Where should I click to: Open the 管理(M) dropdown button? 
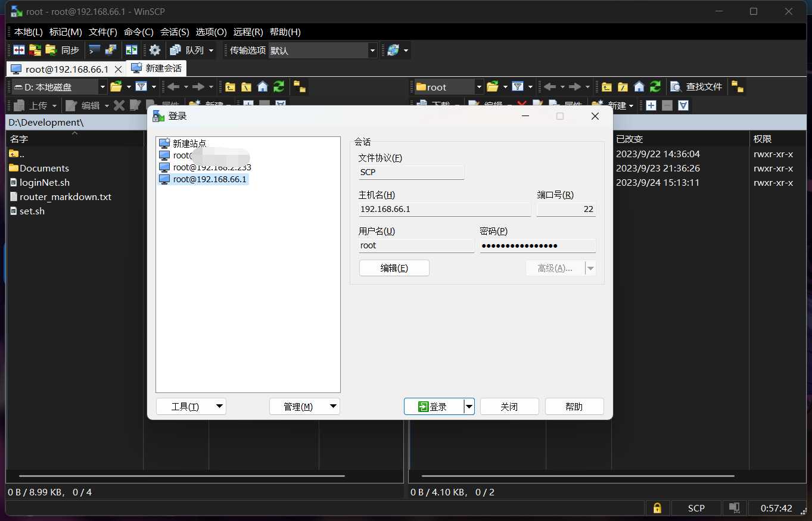tap(304, 407)
